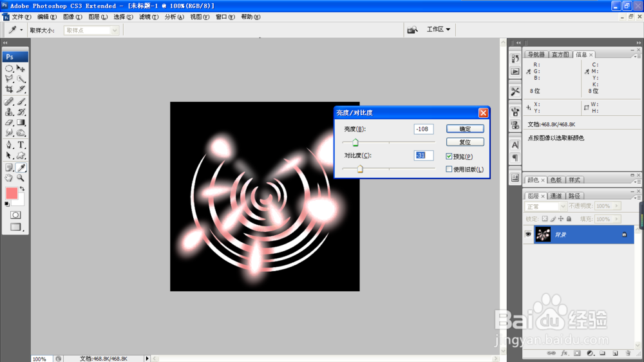Image resolution: width=644 pixels, height=362 pixels.
Task: Select the Quick Selection tool
Action: [21, 79]
